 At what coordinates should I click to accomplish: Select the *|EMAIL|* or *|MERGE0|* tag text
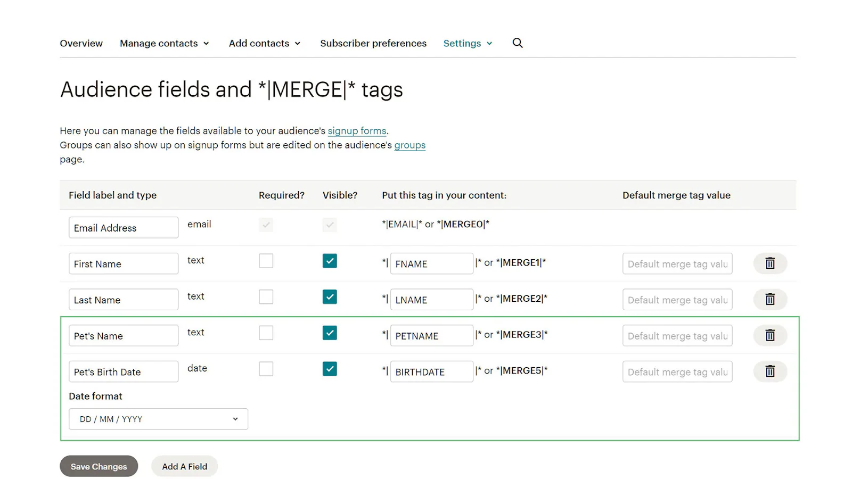(436, 225)
